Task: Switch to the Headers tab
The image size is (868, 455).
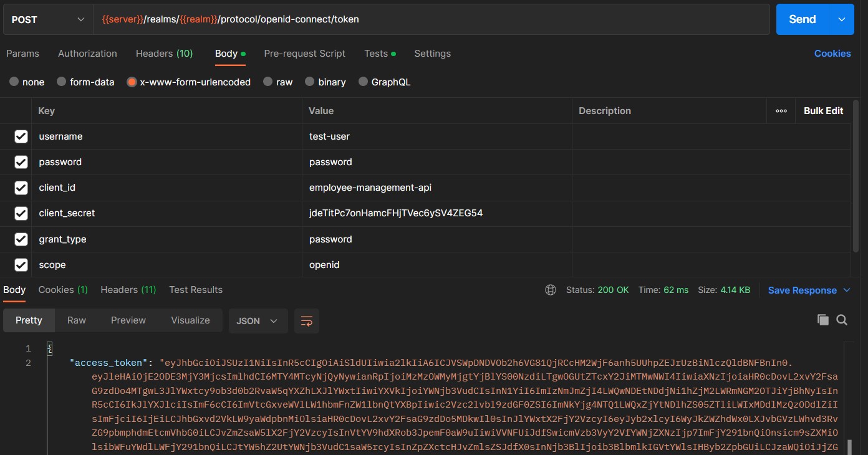Action: click(x=164, y=54)
